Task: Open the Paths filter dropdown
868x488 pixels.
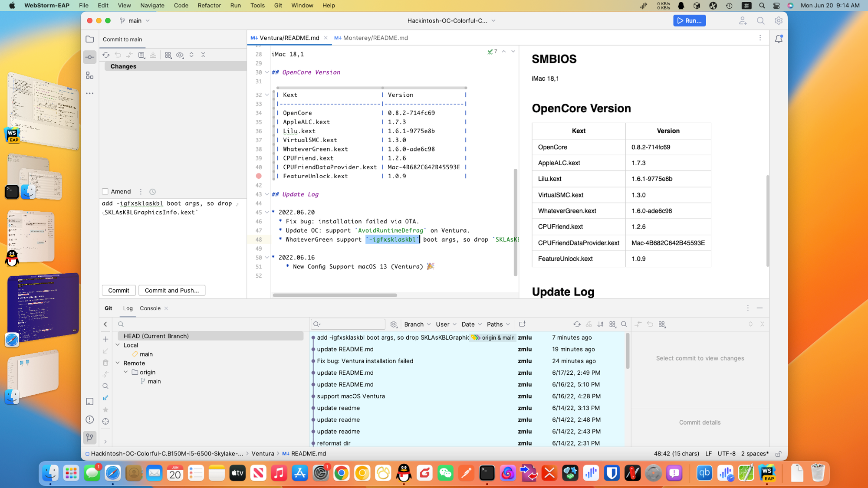Action: 498,324
